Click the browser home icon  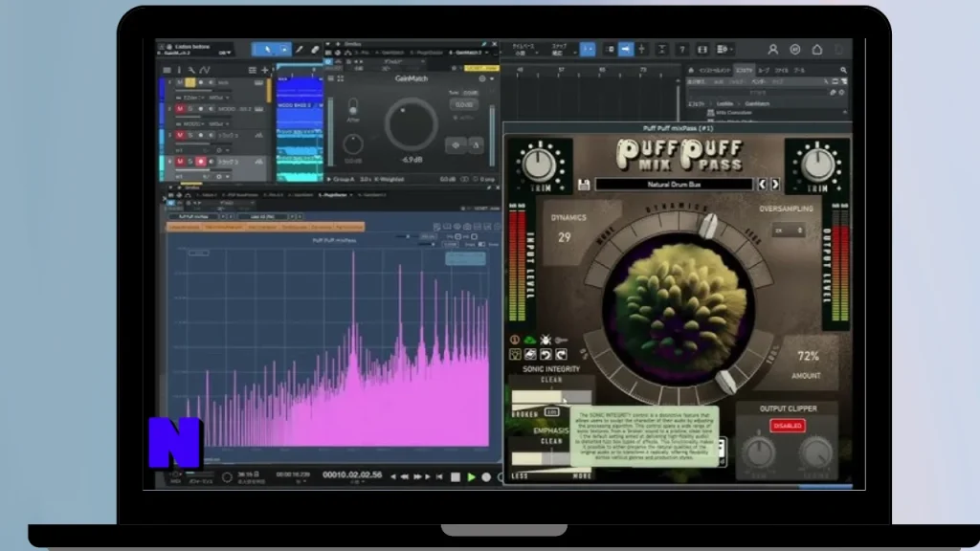(x=691, y=71)
